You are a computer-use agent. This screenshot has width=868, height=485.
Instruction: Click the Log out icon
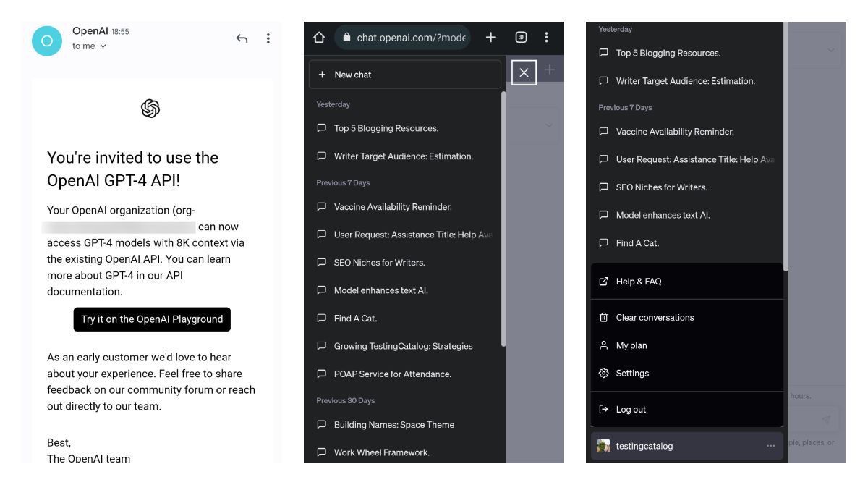[x=603, y=409]
